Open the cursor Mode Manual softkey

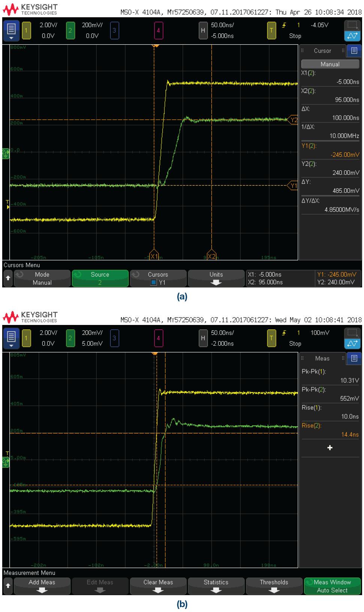[x=42, y=278]
